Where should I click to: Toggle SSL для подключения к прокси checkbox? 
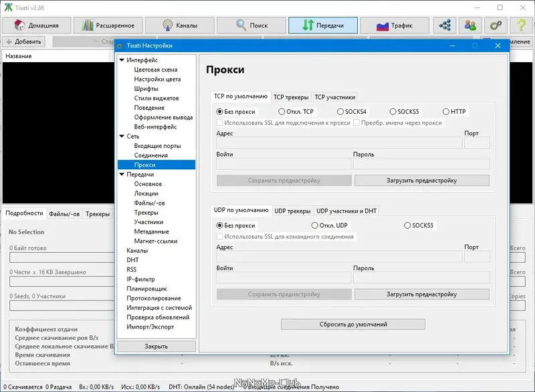pos(220,122)
